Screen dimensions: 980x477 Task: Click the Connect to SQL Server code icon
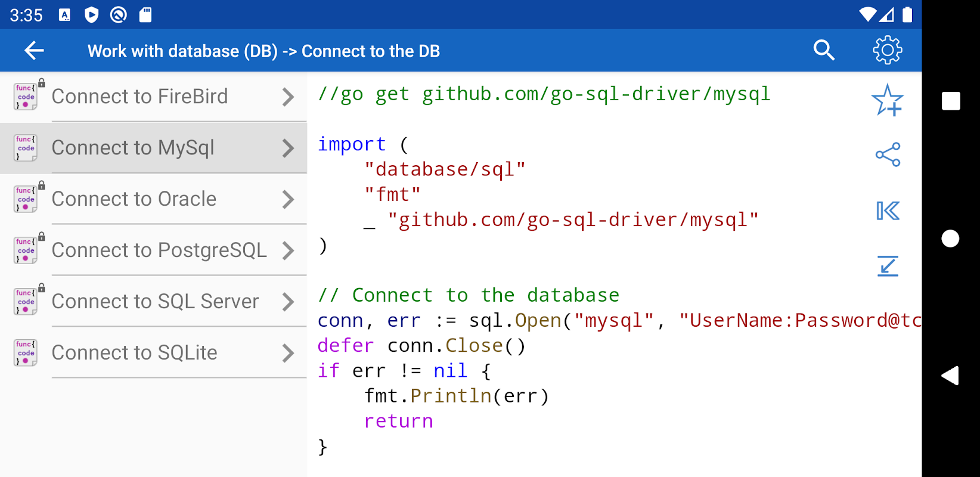pos(26,301)
